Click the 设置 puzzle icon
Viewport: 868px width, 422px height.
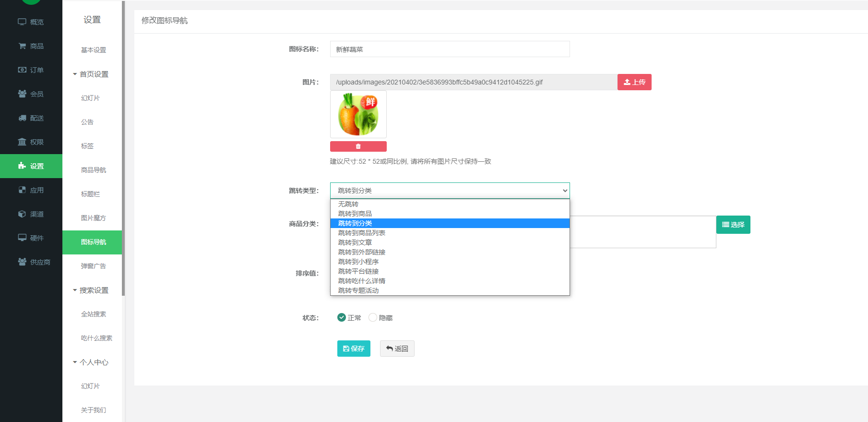22,166
